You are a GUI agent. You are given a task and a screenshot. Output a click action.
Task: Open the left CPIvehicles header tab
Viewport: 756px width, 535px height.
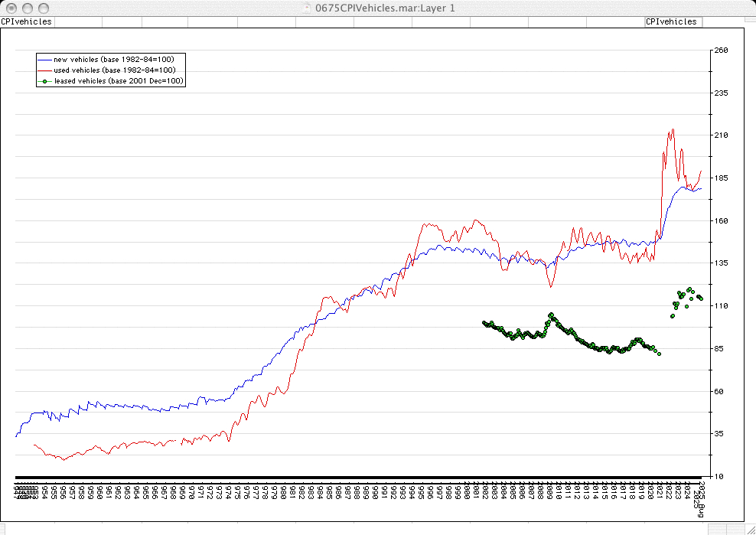click(x=27, y=21)
